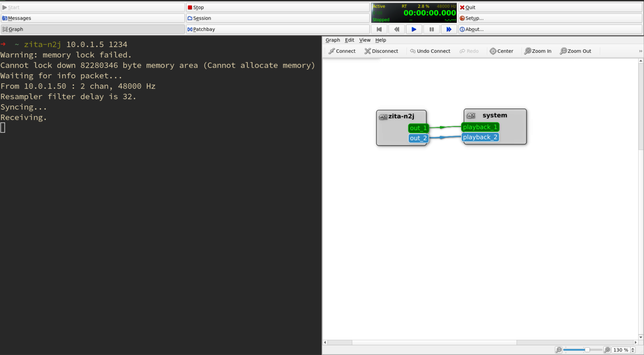Pause the transport

tap(431, 29)
